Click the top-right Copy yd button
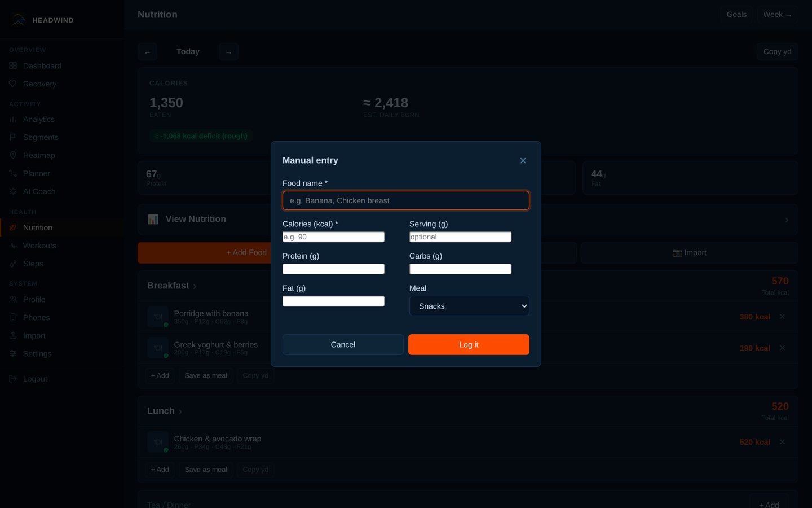Viewport: 812px width, 508px height. pyautogui.click(x=777, y=52)
